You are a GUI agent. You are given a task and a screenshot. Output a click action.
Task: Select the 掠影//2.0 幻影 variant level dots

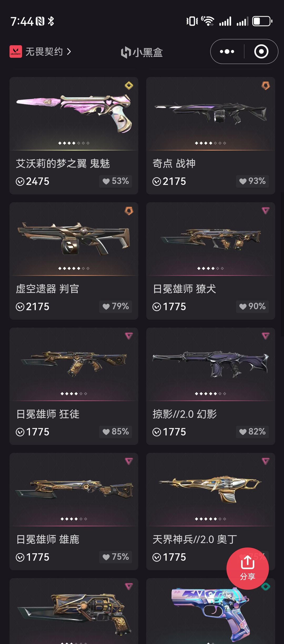click(210, 394)
